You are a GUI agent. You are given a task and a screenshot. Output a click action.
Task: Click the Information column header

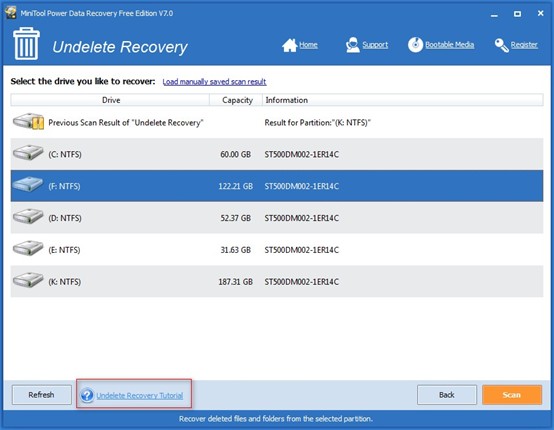[x=403, y=100]
